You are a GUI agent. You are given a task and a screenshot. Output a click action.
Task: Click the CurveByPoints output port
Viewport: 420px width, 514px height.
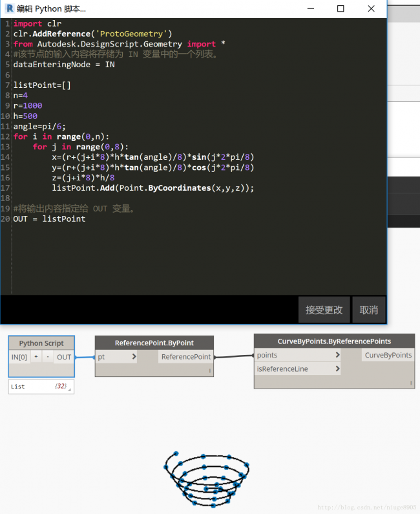point(388,355)
